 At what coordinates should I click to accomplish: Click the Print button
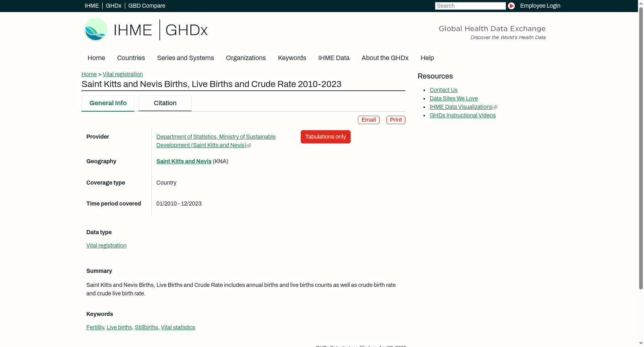pos(396,120)
